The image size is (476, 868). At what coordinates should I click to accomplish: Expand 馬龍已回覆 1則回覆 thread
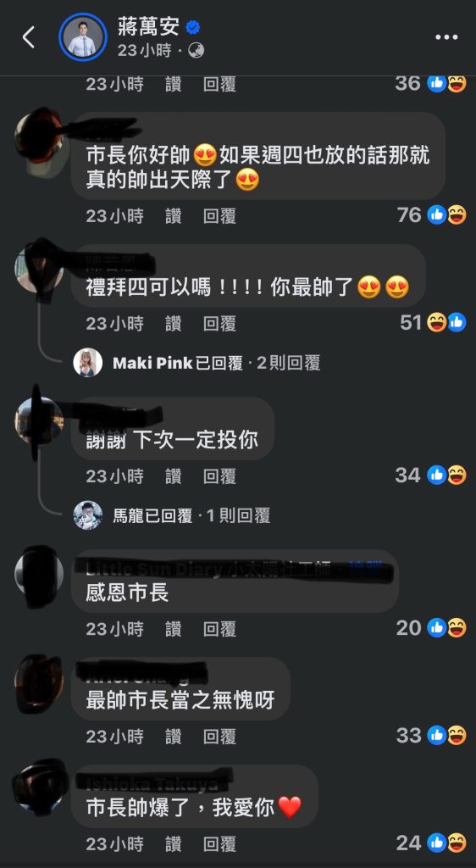click(x=191, y=516)
